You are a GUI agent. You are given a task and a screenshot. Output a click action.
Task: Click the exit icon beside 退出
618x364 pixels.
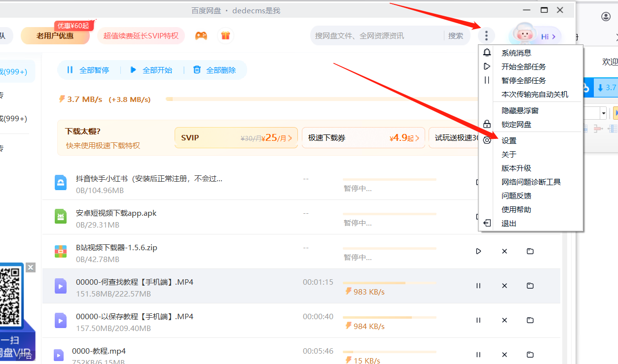coord(487,223)
